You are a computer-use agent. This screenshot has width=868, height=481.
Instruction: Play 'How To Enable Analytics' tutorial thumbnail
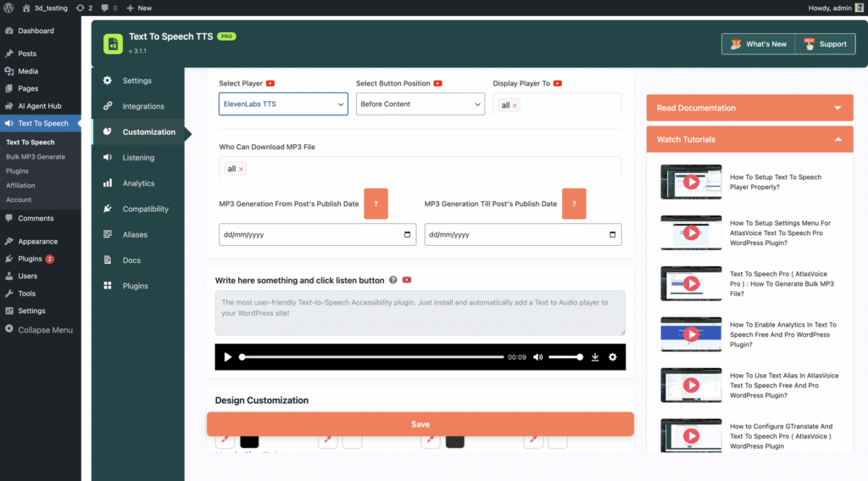[691, 334]
